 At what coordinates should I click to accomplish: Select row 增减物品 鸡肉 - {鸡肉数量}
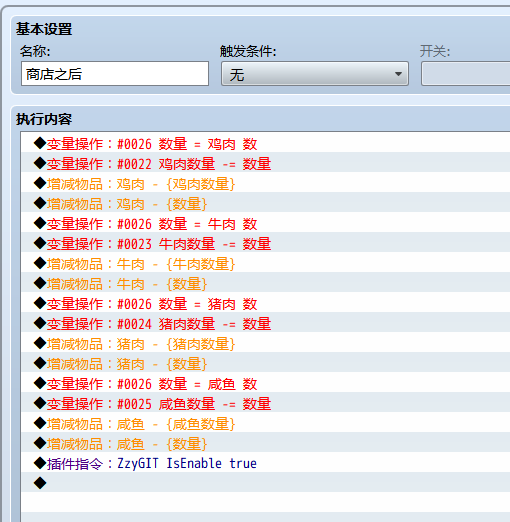tap(265, 182)
